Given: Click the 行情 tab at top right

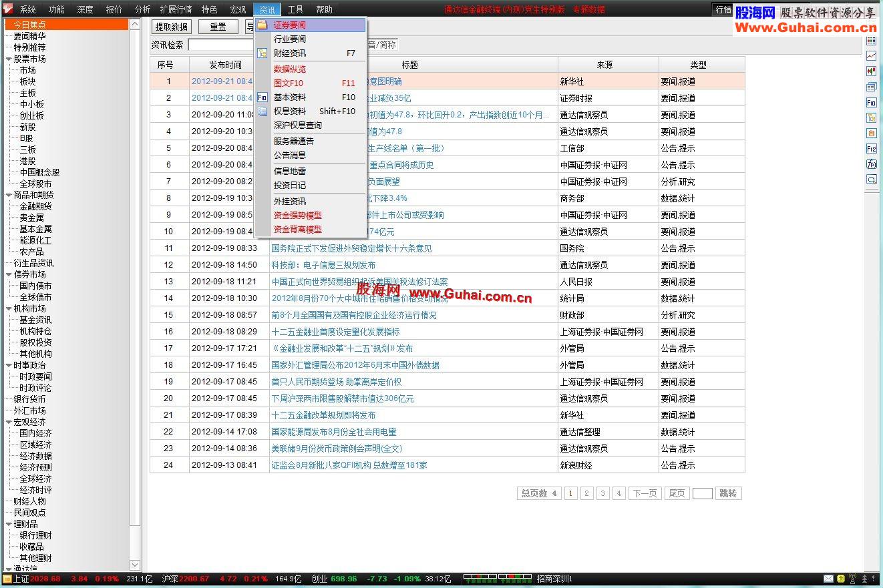Looking at the screenshot, I should pos(723,9).
